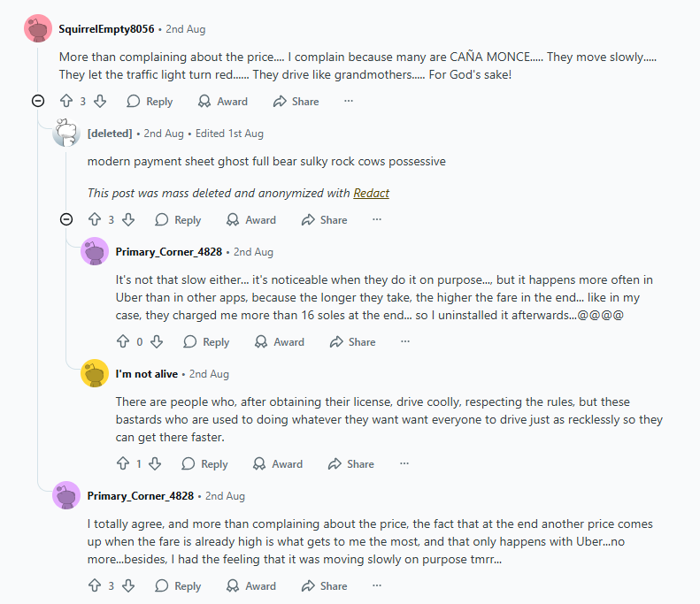Image resolution: width=700 pixels, height=604 pixels.
Task: Click SquirrelEmpty8056's avatar icon
Action: pos(37,29)
